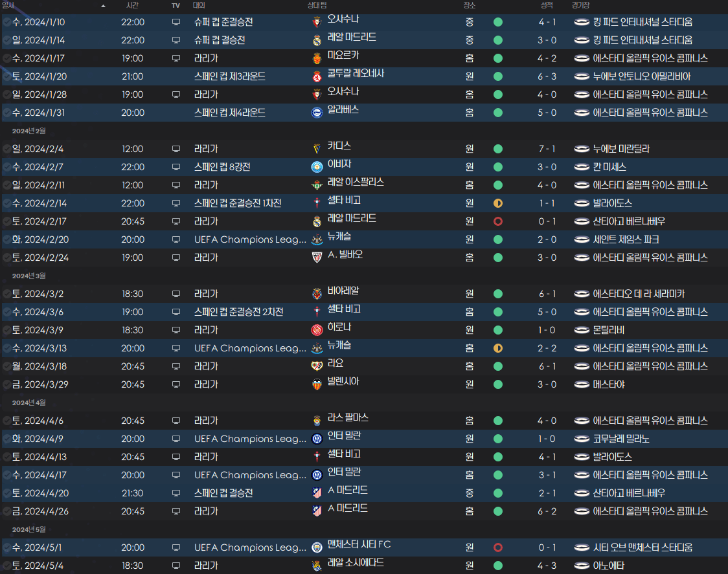Click the 2024년 2월 month heading

tap(28, 131)
